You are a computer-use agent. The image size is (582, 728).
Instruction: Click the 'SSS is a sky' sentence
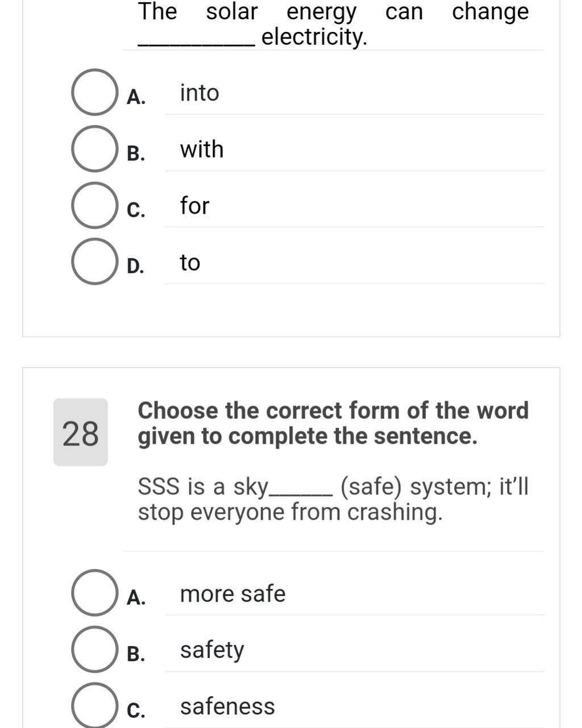(333, 499)
